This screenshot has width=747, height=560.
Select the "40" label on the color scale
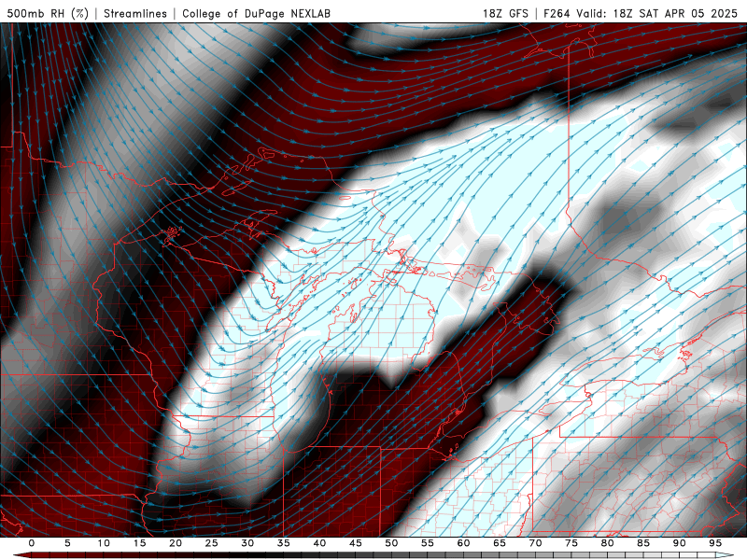click(319, 543)
